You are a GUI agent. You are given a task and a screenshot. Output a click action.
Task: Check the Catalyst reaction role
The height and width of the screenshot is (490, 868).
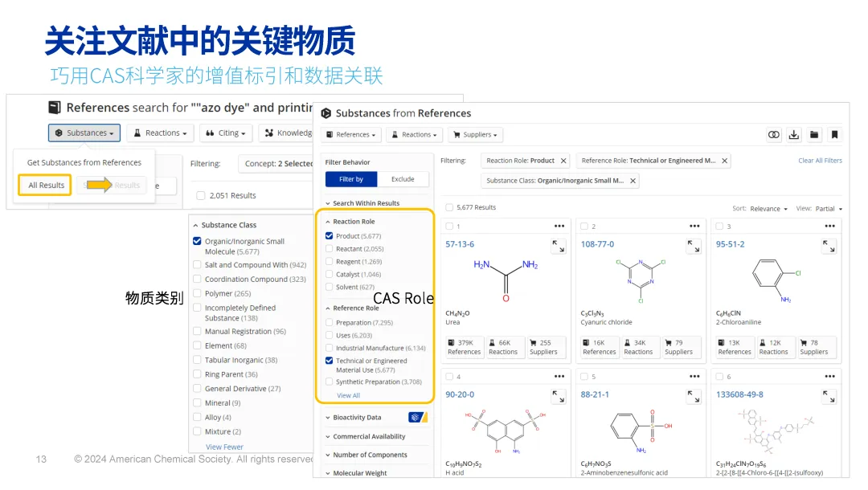330,274
